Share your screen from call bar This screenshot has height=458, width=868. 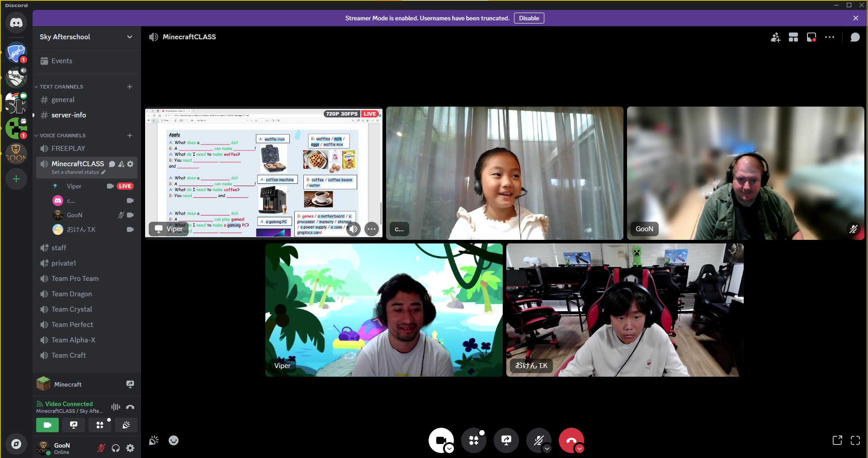[506, 440]
